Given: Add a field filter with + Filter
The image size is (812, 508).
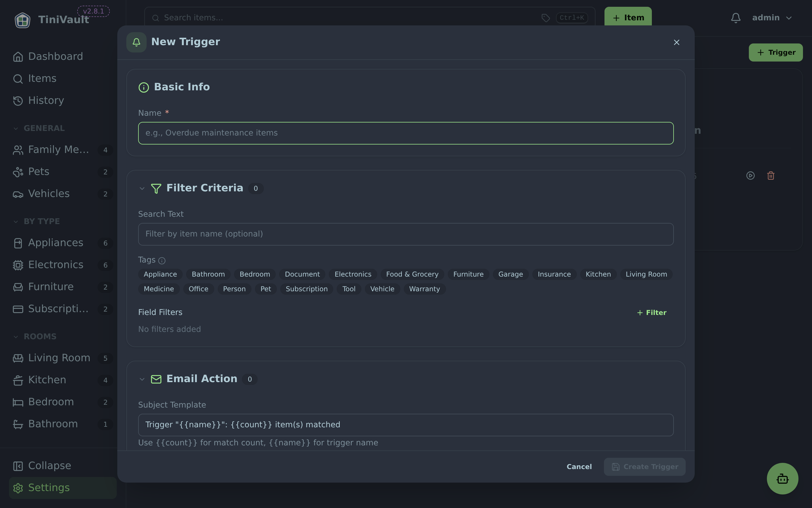Looking at the screenshot, I should pyautogui.click(x=652, y=313).
